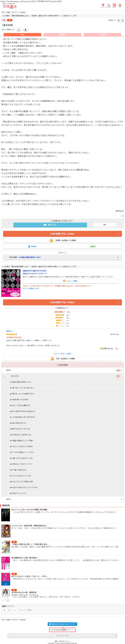Add the article to favorites via 【記事】をお気に入り登録
The image size is (125, 644).
tap(62, 240)
